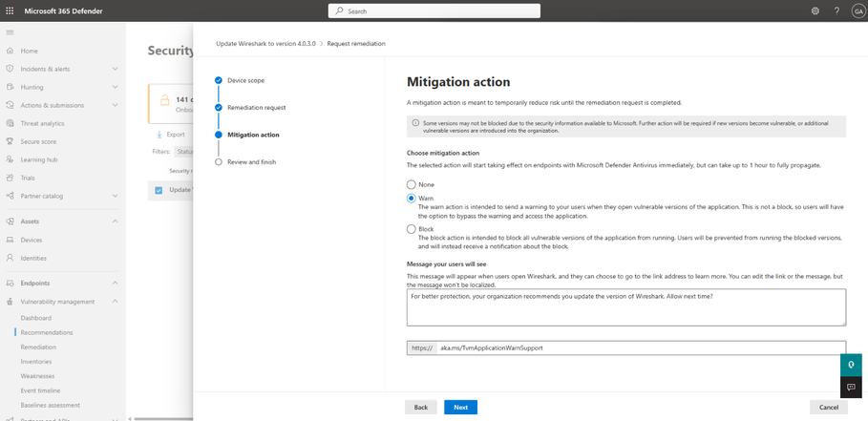Select the None mitigation option
Viewport: 868px width, 421px height.
click(x=411, y=184)
